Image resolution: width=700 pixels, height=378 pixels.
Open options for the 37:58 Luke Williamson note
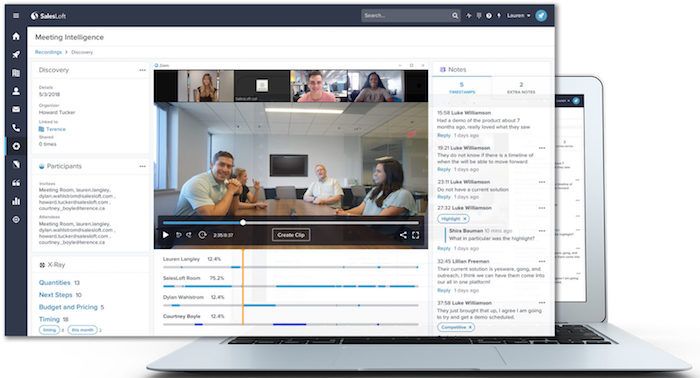(542, 303)
